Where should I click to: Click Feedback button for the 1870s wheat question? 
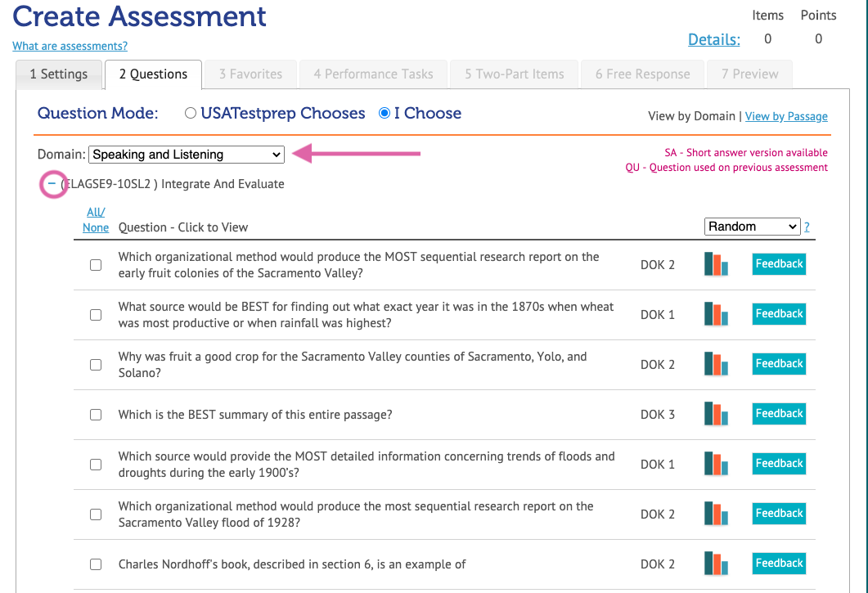pos(779,314)
